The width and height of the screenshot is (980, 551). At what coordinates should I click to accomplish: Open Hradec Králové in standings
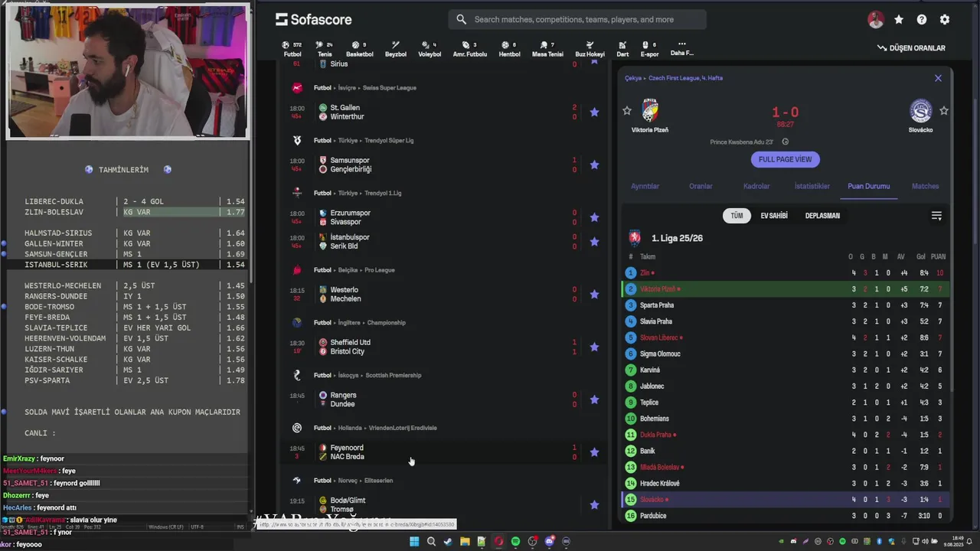[660, 483]
